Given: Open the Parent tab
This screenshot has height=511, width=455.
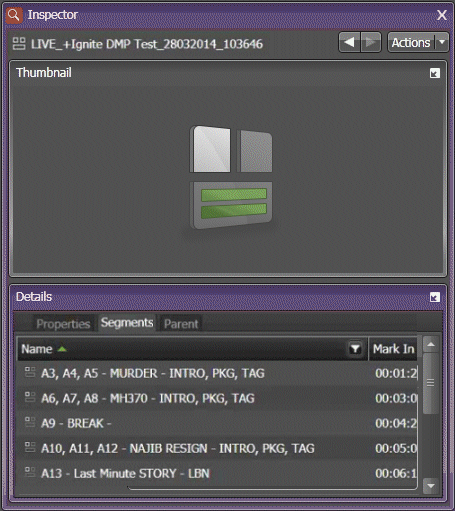Looking at the screenshot, I should (181, 324).
